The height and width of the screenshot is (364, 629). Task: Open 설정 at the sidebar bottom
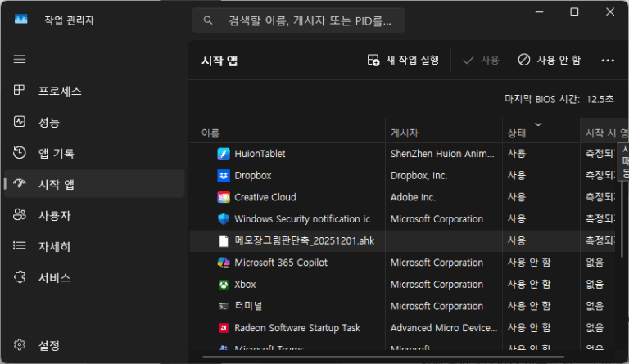tap(49, 345)
